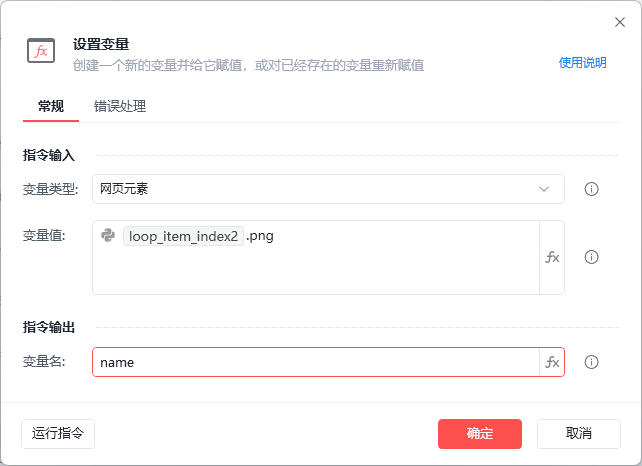Open the 使用说明 help link
Image resolution: width=642 pixels, height=466 pixels.
pyautogui.click(x=582, y=62)
